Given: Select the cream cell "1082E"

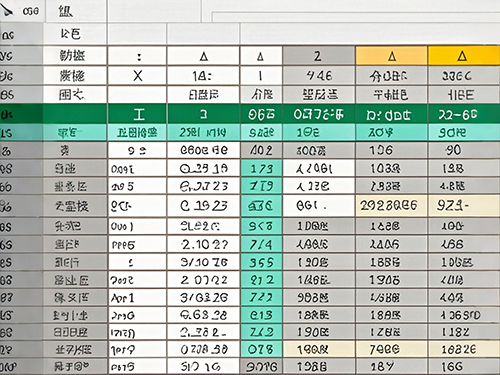Looking at the screenshot, I should (x=464, y=349).
